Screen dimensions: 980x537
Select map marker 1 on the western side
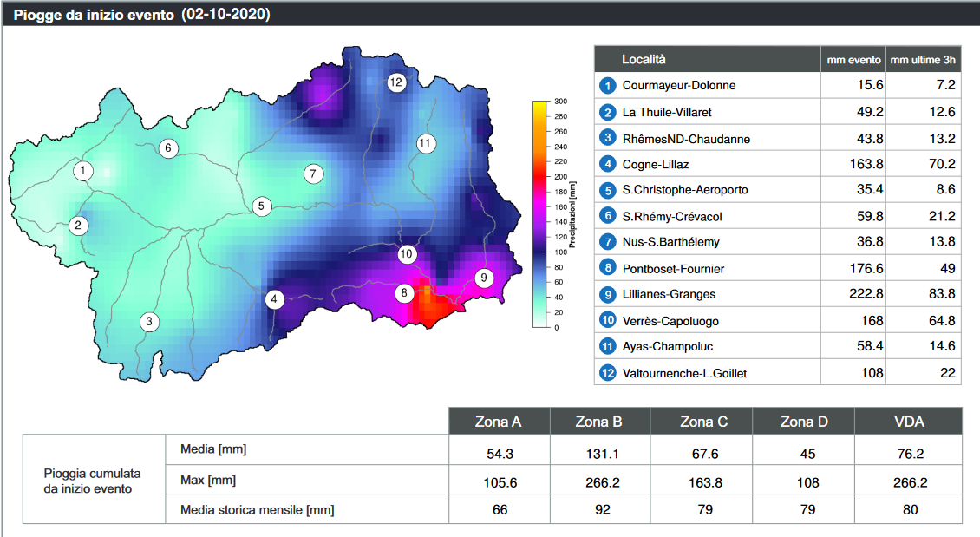[82, 171]
